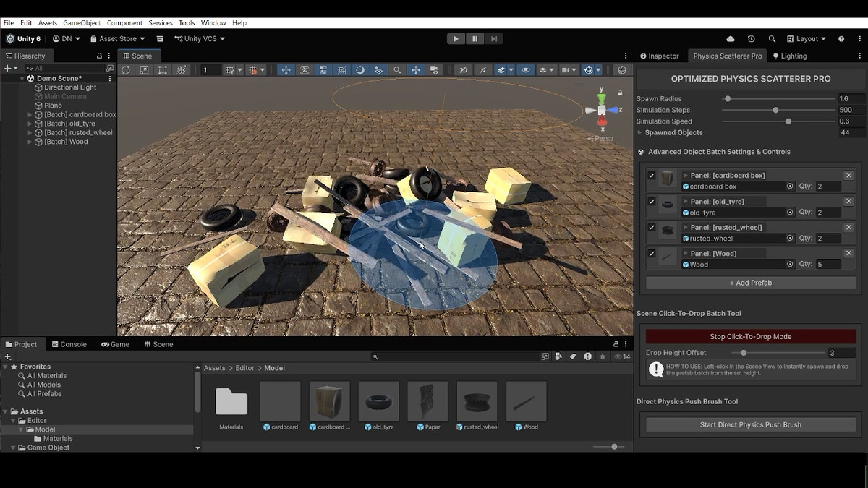
Task: Adjust the Simulation Steps slider
Action: pos(779,110)
